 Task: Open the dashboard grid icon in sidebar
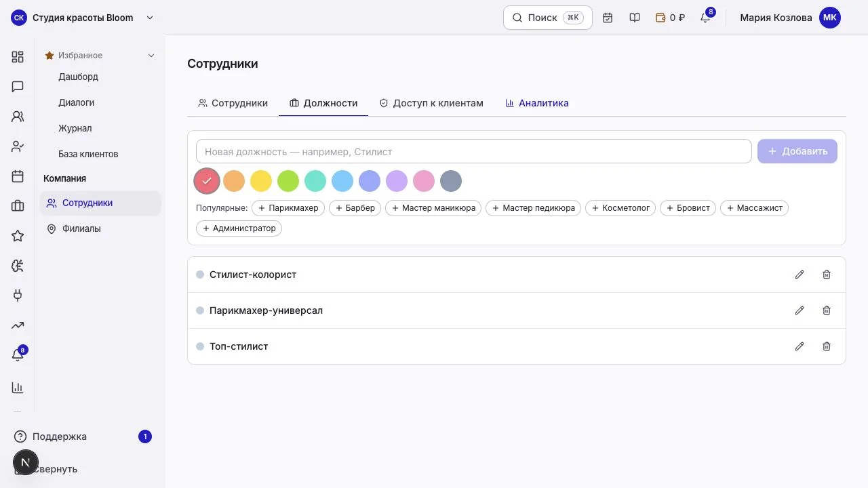click(x=18, y=57)
